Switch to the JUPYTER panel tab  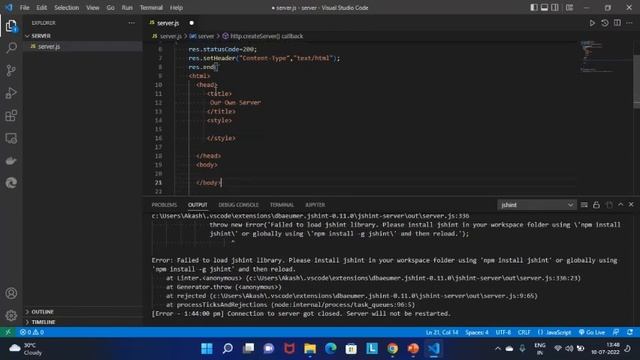click(x=315, y=205)
